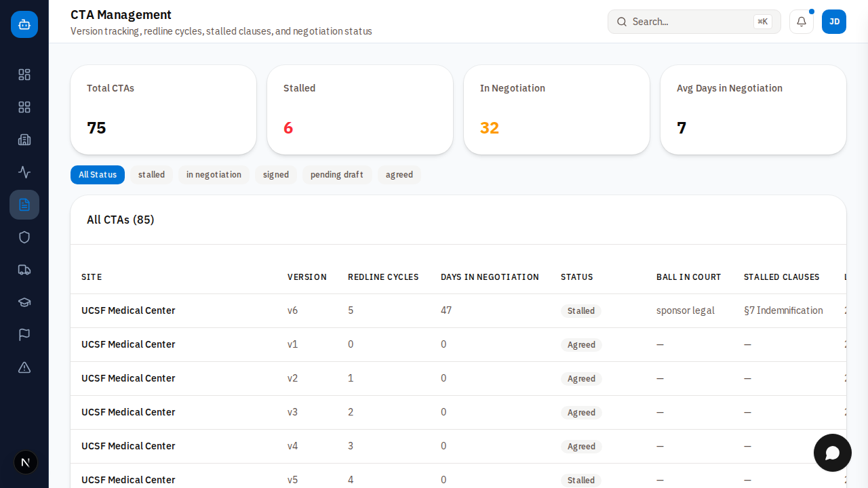Open the truck shipments icon in sidebar
The image size is (868, 488).
coord(24,270)
